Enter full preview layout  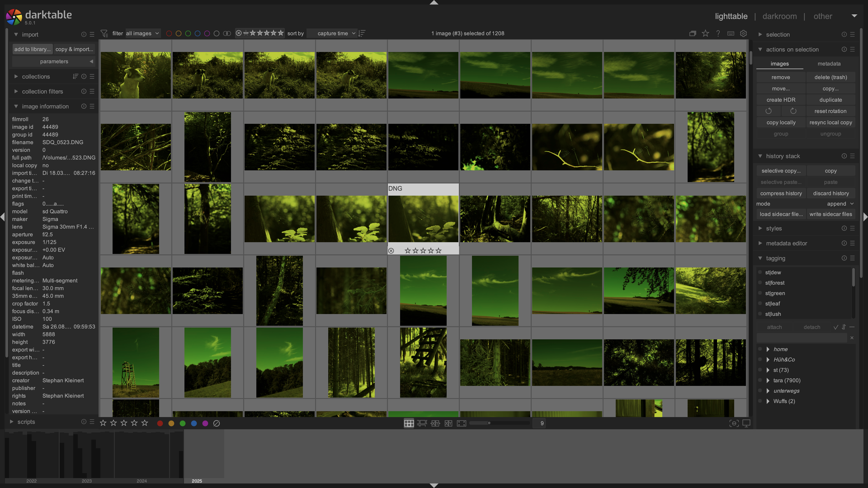pyautogui.click(x=461, y=423)
